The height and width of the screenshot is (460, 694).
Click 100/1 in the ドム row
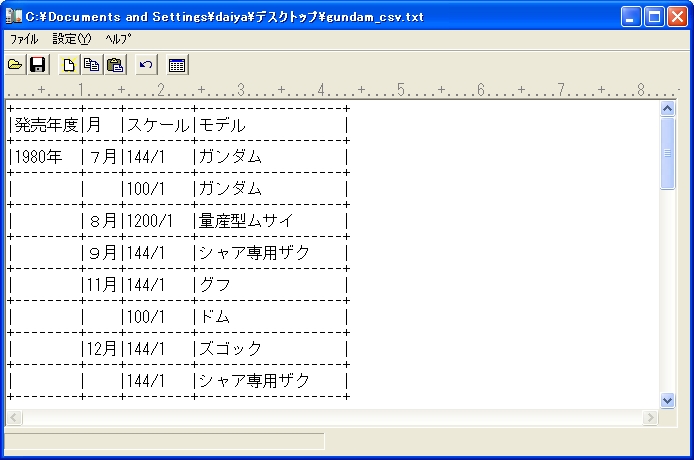[146, 317]
